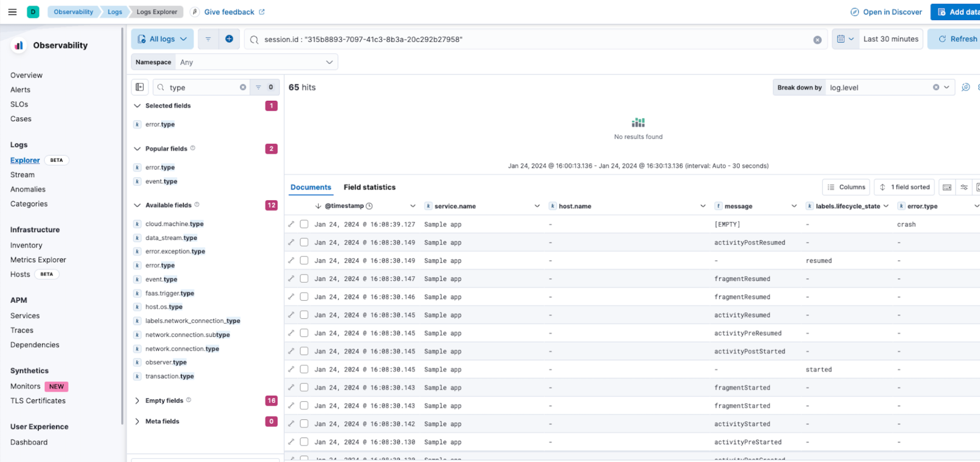Clear the log.level breakdown field
The width and height of the screenshot is (980, 462).
[x=935, y=87]
